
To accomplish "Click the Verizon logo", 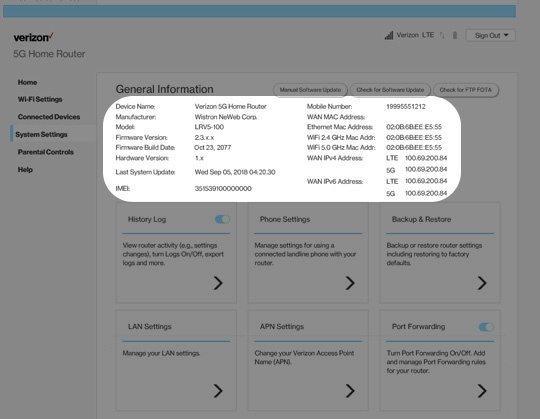I will 33,37.
